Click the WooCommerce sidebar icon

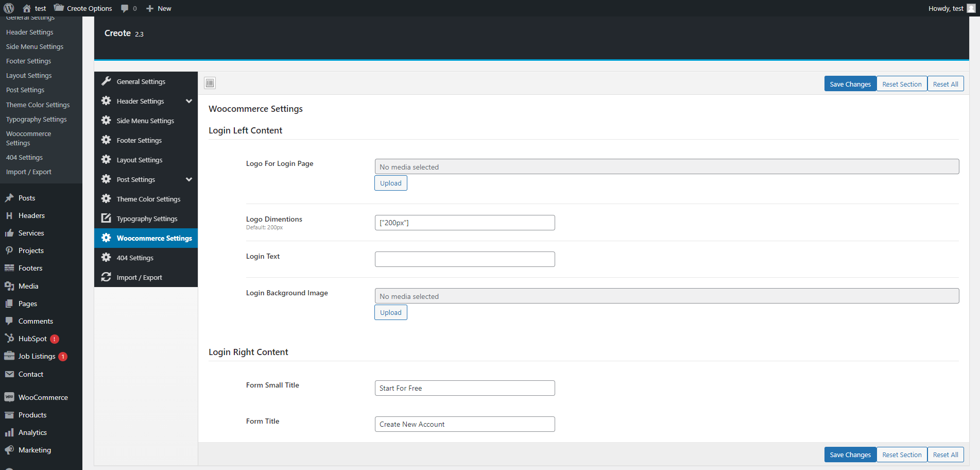click(9, 397)
